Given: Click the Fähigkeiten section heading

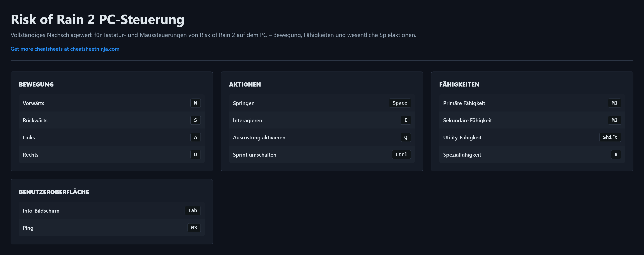Looking at the screenshot, I should (x=459, y=84).
